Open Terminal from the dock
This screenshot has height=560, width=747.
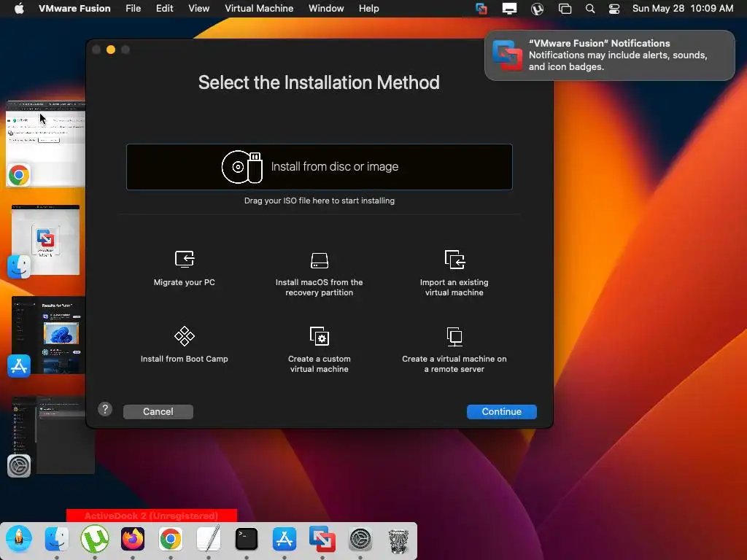[247, 539]
